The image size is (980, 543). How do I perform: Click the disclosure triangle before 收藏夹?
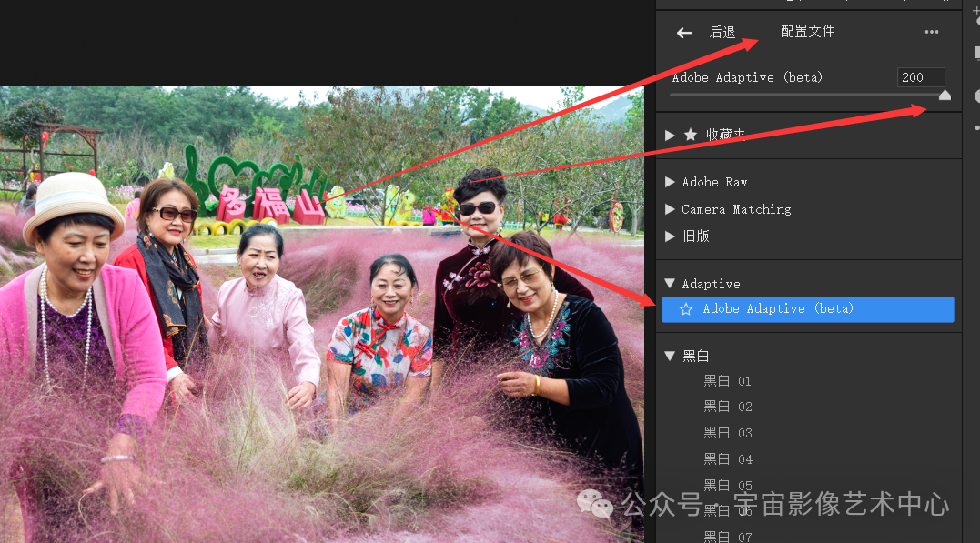[671, 135]
